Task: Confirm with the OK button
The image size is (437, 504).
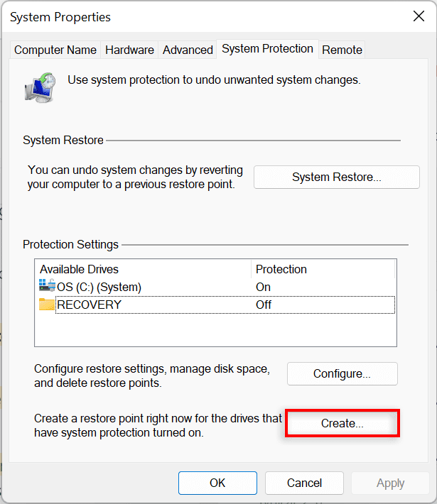Action: click(217, 483)
